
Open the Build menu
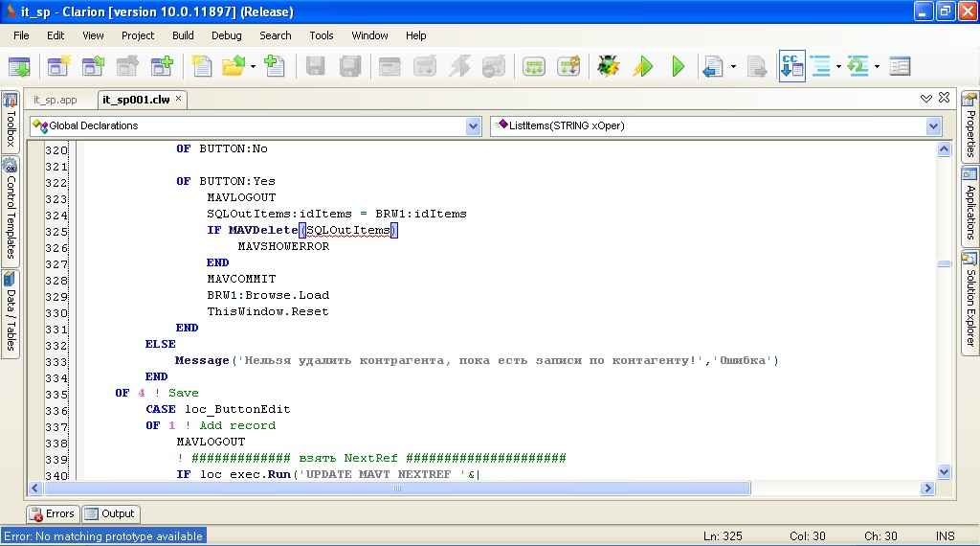point(183,35)
